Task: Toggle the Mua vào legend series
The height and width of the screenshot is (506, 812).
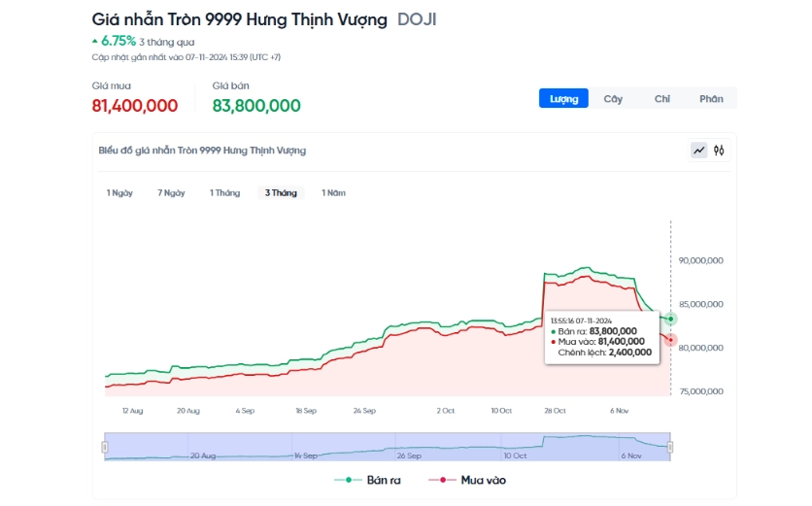Action: pyautogui.click(x=467, y=480)
